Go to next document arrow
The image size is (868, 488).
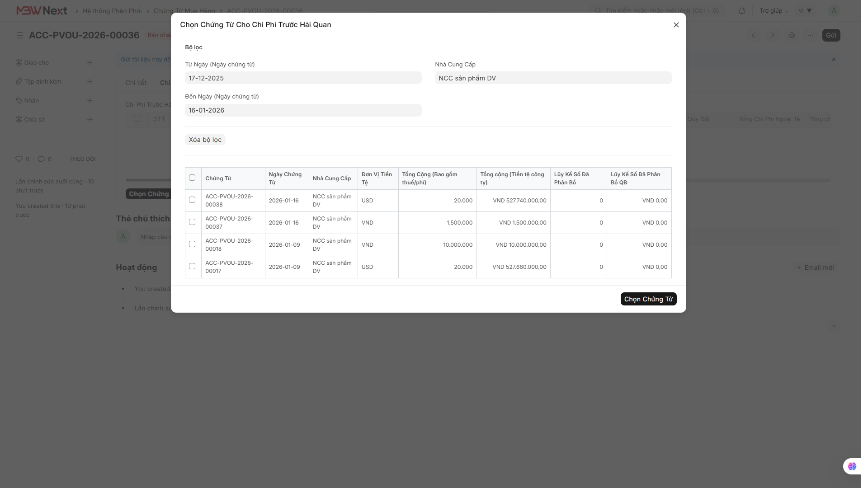[x=773, y=35]
